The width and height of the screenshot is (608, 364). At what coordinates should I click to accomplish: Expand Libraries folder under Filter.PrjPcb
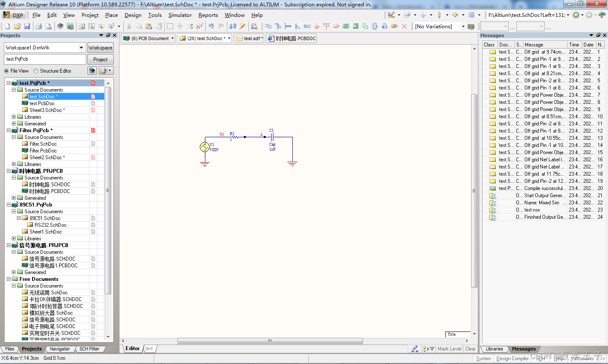tap(14, 164)
